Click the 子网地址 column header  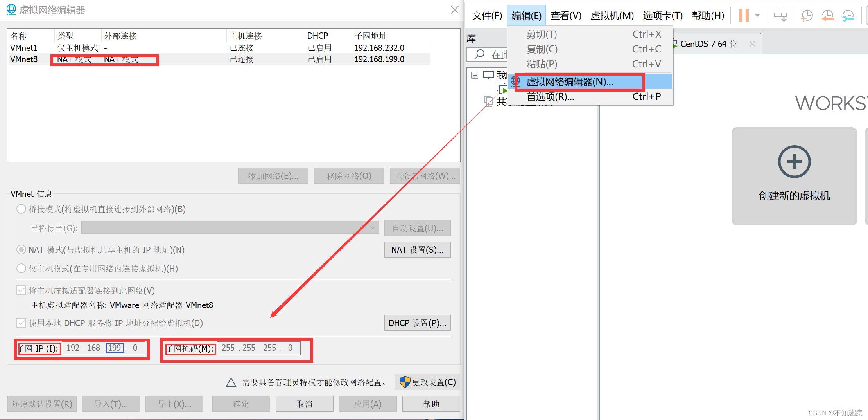pos(391,36)
